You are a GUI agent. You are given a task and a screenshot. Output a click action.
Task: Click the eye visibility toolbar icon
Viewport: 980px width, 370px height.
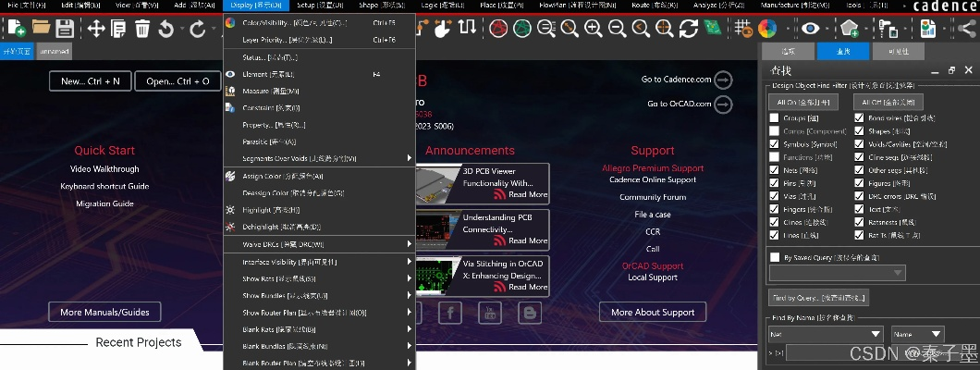click(811, 28)
